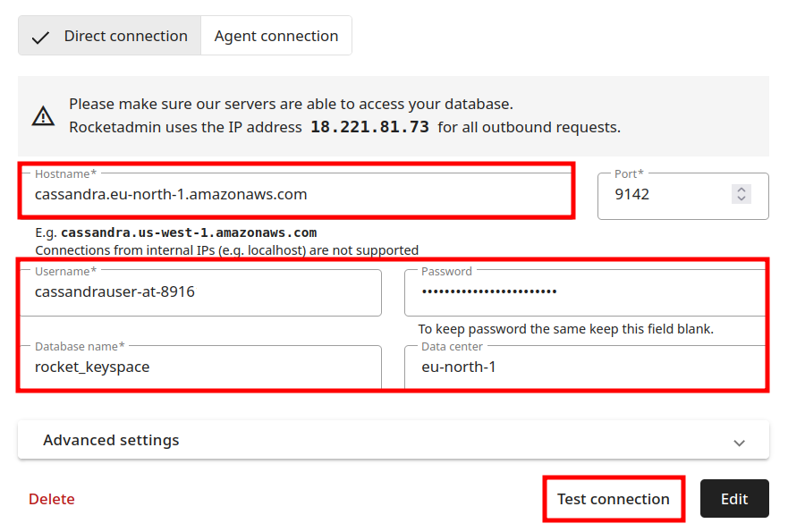
Task: Click the example hostname cassandra.us-west-1.amazonaws.com
Action: point(189,233)
